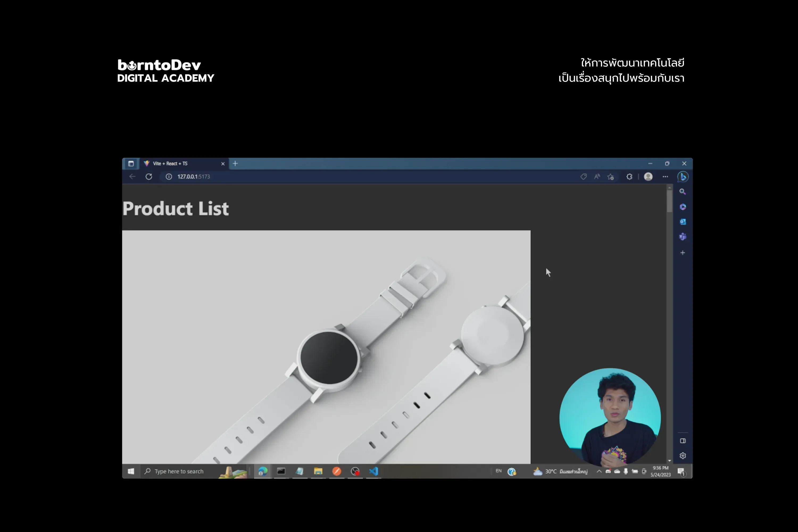The height and width of the screenshot is (532, 798).
Task: Toggle the sidebar hide panel icon
Action: click(x=683, y=441)
